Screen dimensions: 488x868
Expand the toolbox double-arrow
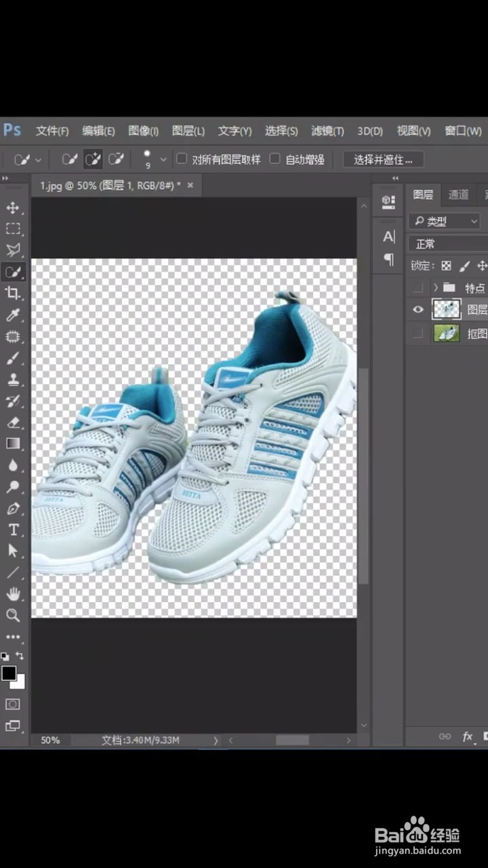[5, 178]
